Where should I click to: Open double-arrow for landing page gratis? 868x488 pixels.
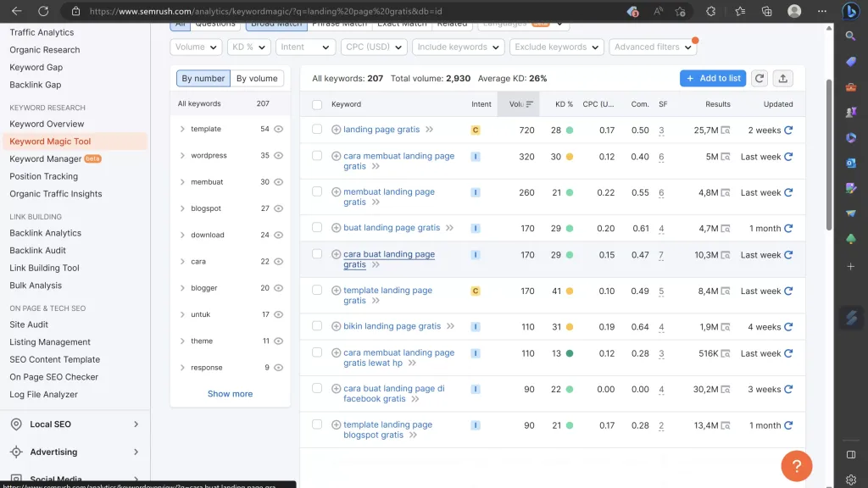[429, 130]
